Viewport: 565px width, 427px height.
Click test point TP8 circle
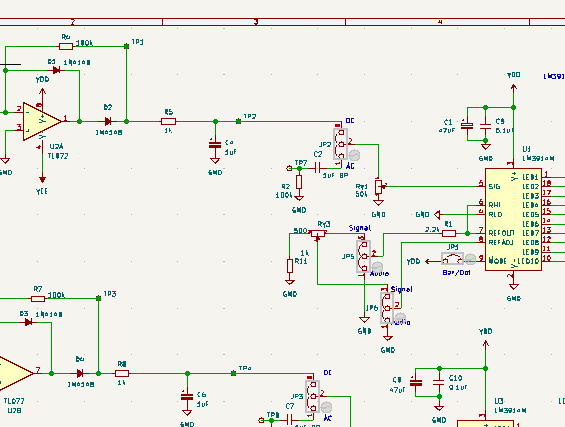261,420
